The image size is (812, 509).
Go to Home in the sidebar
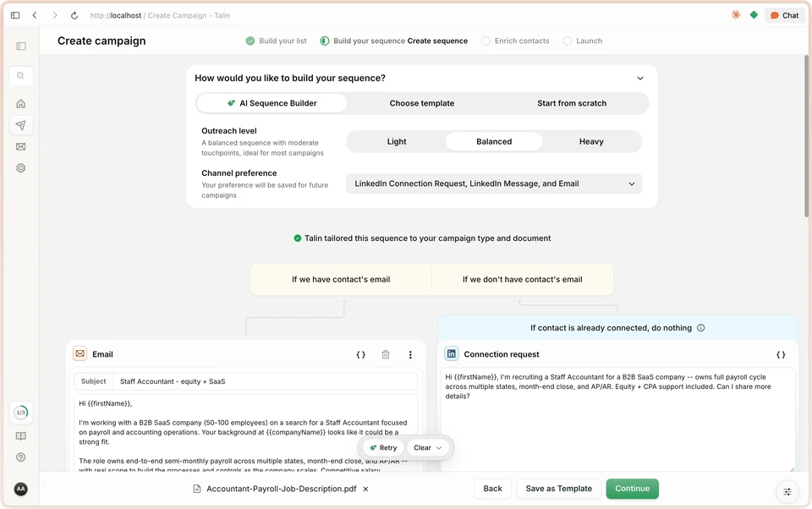click(20, 103)
